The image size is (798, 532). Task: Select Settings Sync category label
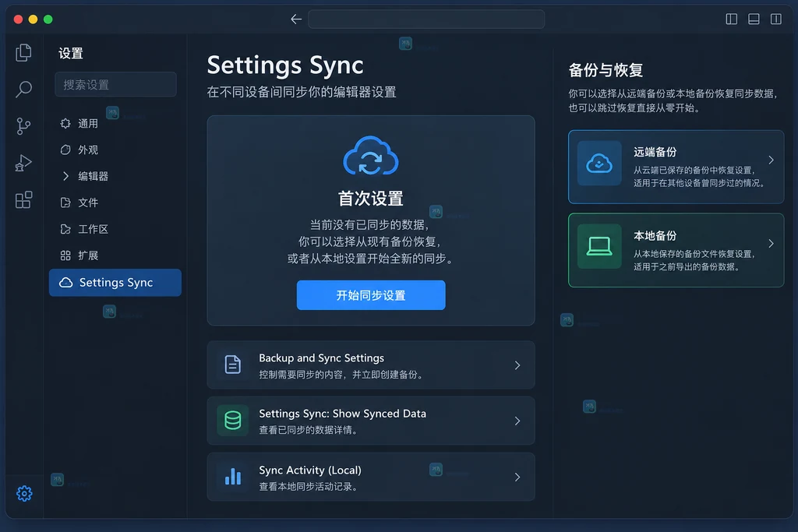(x=116, y=282)
